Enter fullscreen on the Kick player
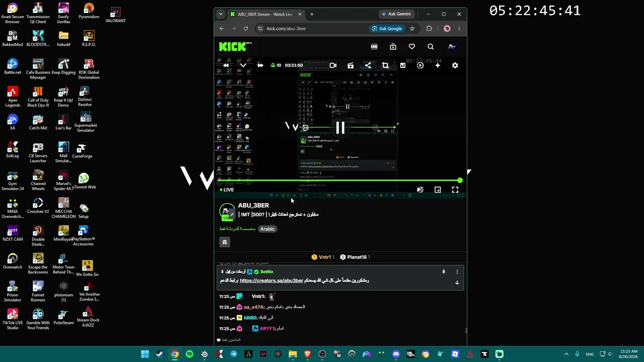 tap(455, 190)
